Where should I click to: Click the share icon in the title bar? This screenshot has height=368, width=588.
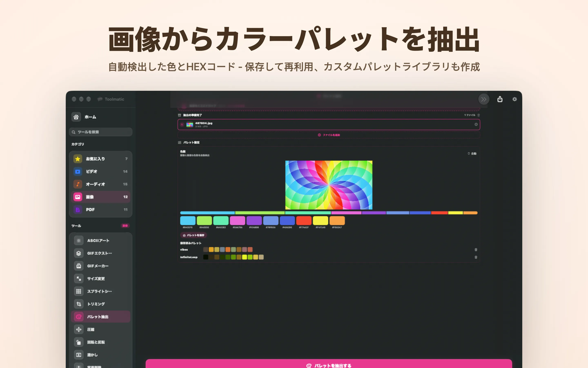point(500,99)
